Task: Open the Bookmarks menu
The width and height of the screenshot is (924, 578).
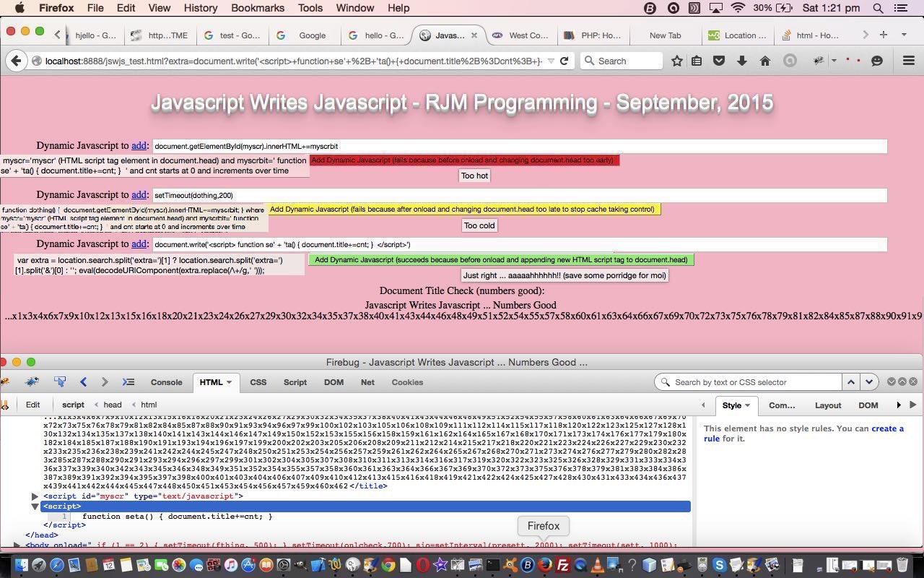Action: coord(258,8)
